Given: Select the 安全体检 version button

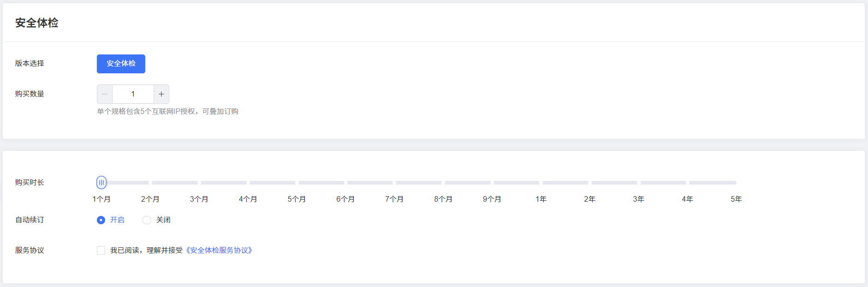Looking at the screenshot, I should click(121, 64).
